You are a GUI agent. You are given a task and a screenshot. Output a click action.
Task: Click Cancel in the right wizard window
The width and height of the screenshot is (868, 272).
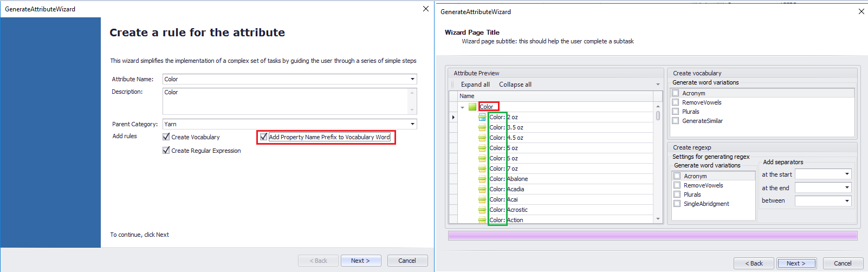pos(843,263)
